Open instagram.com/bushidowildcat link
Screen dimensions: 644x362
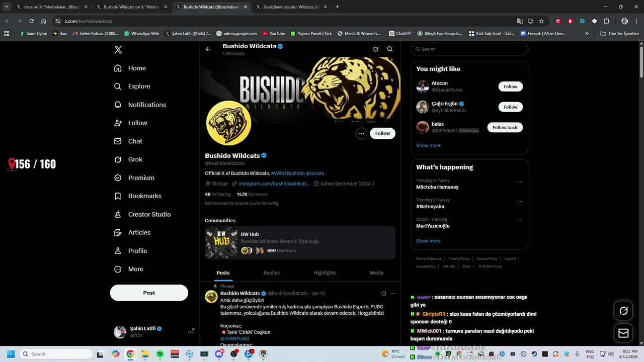point(274,184)
